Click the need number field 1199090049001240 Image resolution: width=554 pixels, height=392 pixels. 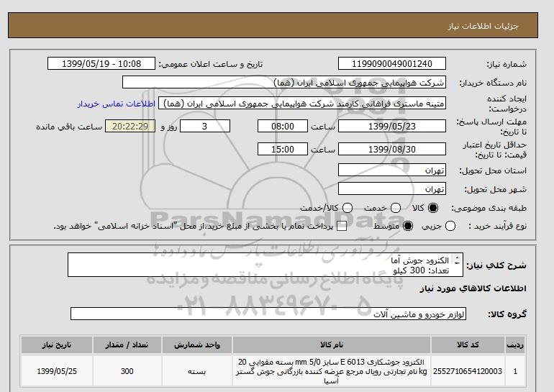coord(392,64)
